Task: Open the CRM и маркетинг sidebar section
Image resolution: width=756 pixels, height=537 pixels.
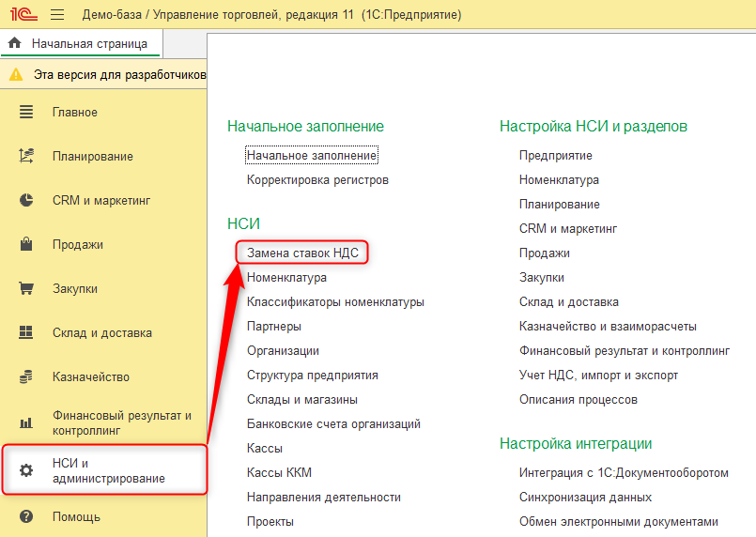Action: pos(101,201)
